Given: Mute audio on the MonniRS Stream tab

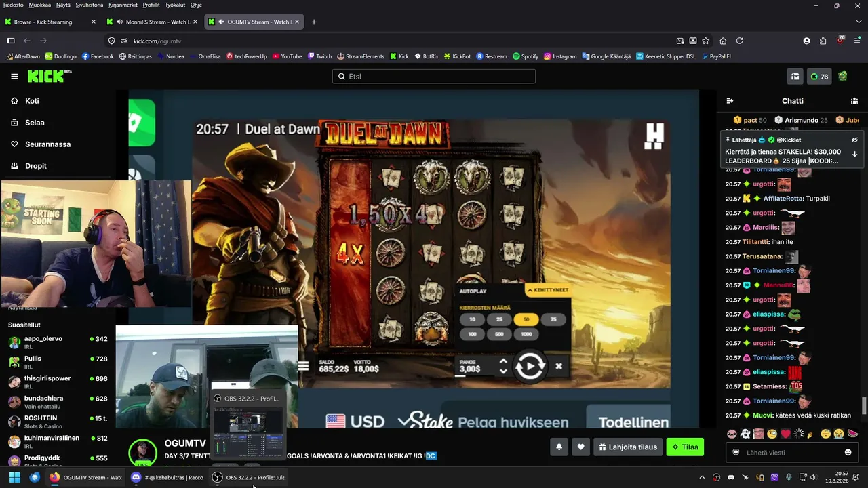Looking at the screenshot, I should [119, 22].
